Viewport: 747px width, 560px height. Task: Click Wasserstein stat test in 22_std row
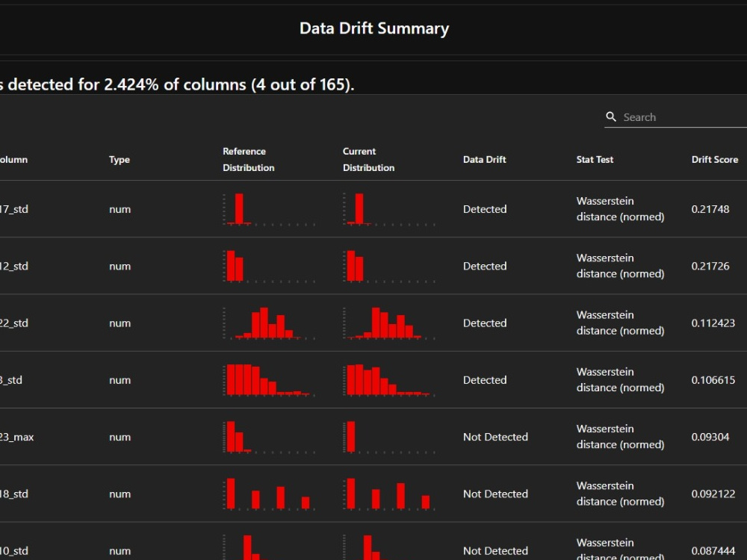tap(620, 323)
